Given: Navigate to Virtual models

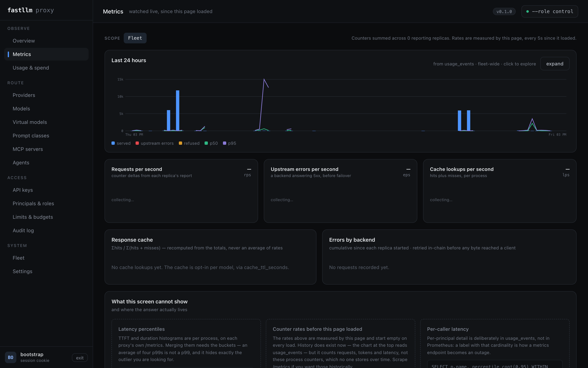Looking at the screenshot, I should tap(46, 122).
